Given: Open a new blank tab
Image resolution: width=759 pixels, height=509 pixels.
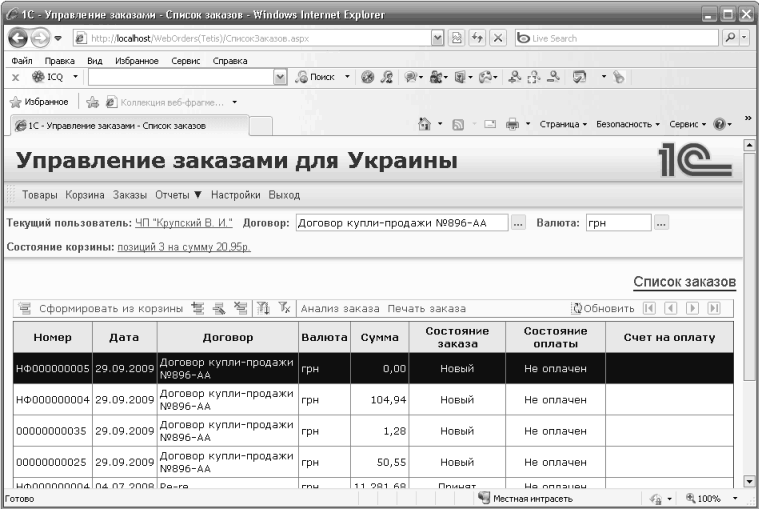Looking at the screenshot, I should [x=261, y=126].
